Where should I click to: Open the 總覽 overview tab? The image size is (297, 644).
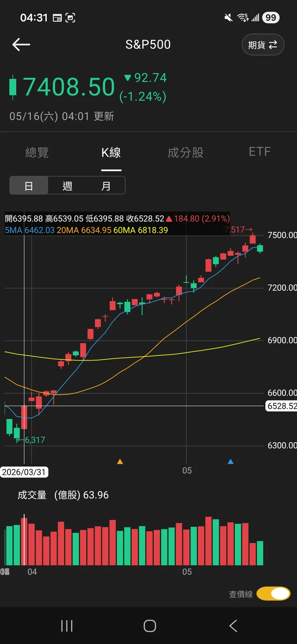click(x=37, y=152)
